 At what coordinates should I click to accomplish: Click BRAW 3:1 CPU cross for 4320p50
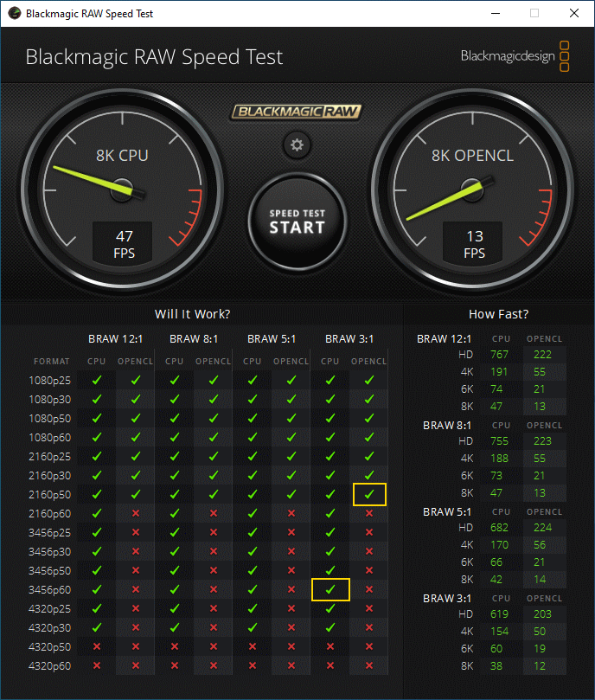330,646
